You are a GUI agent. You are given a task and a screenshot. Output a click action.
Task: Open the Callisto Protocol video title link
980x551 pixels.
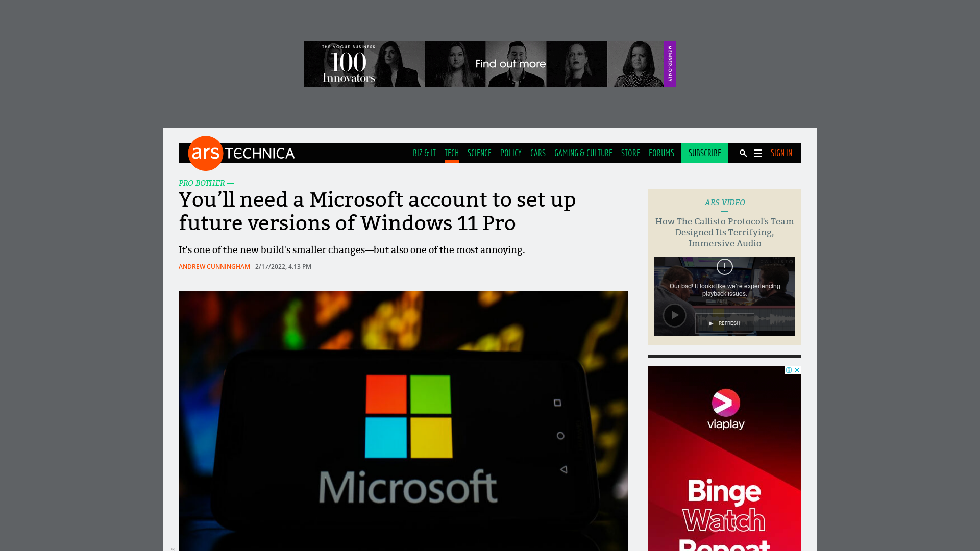[x=724, y=233]
